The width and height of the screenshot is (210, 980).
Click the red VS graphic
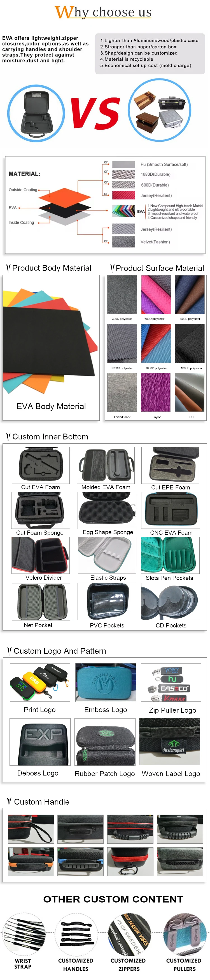(x=95, y=113)
